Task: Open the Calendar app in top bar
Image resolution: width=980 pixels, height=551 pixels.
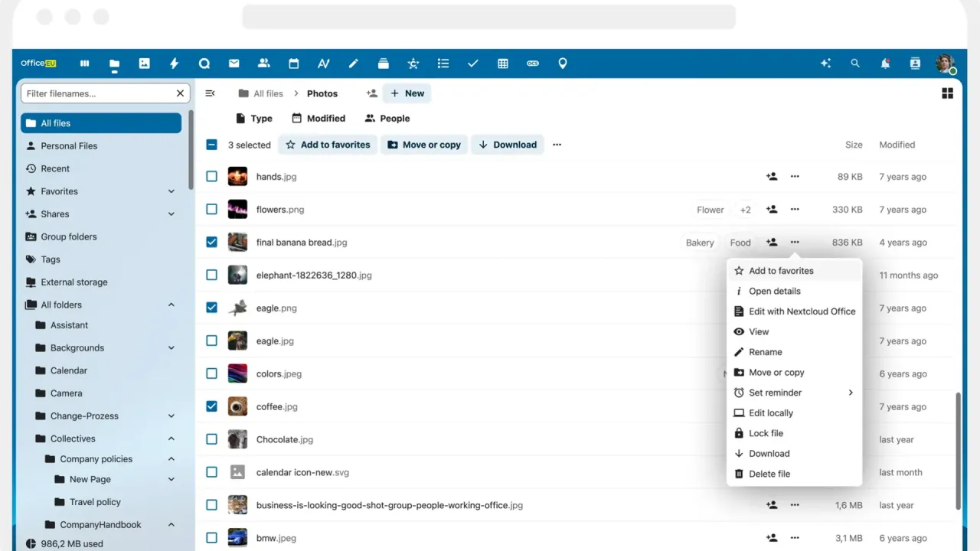Action: [293, 64]
